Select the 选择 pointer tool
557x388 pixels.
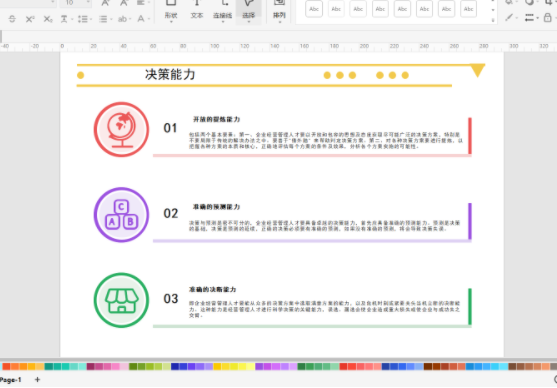click(x=249, y=11)
